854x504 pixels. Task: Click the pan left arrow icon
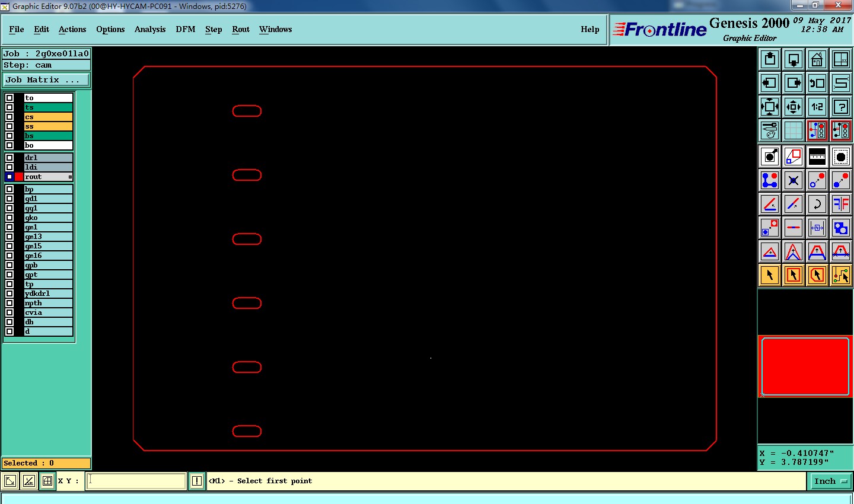pos(770,83)
